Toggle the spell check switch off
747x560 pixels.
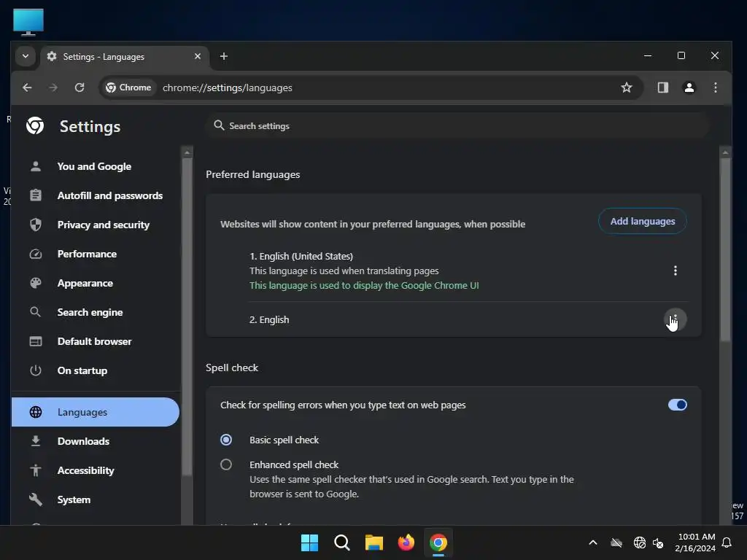677,405
